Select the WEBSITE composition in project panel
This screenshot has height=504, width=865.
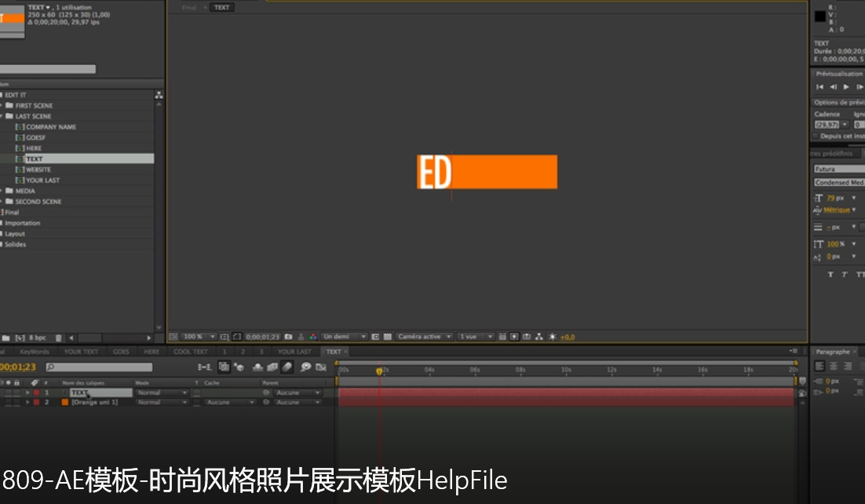tap(38, 170)
